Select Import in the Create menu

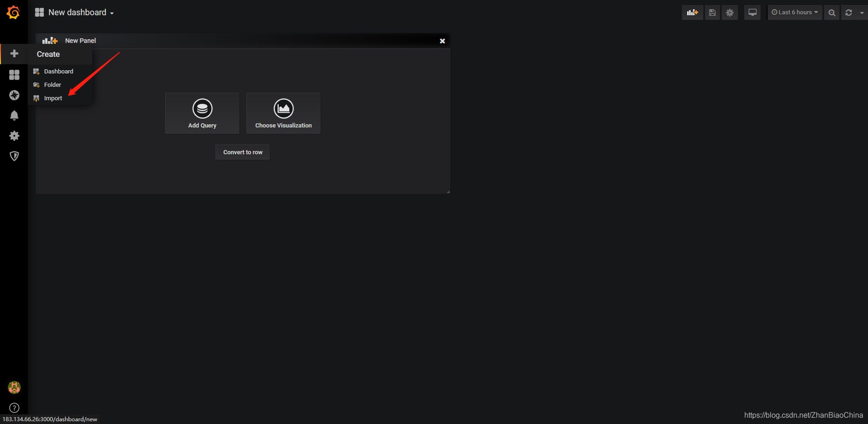tap(53, 98)
